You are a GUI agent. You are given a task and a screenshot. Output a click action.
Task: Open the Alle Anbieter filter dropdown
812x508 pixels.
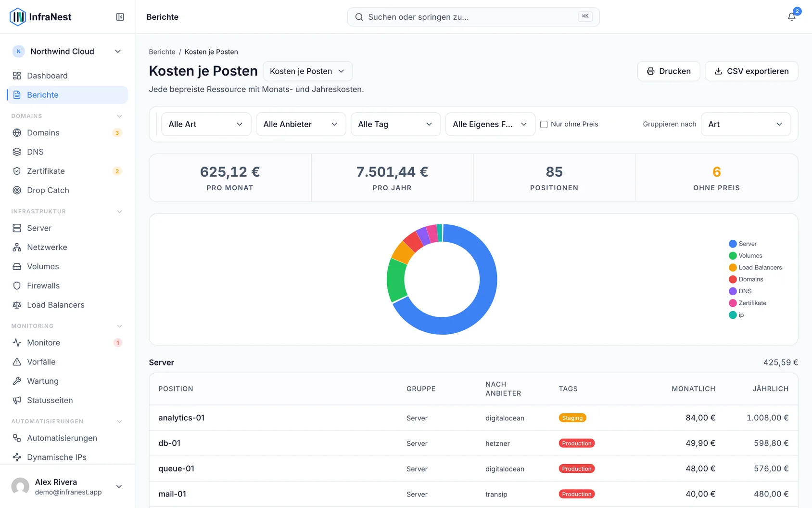[301, 124]
